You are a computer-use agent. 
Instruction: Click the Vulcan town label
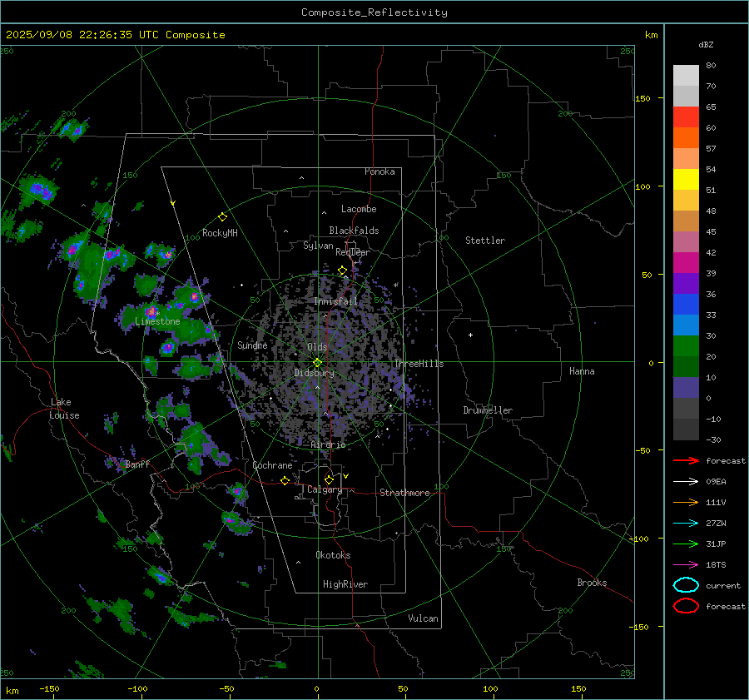(423, 618)
